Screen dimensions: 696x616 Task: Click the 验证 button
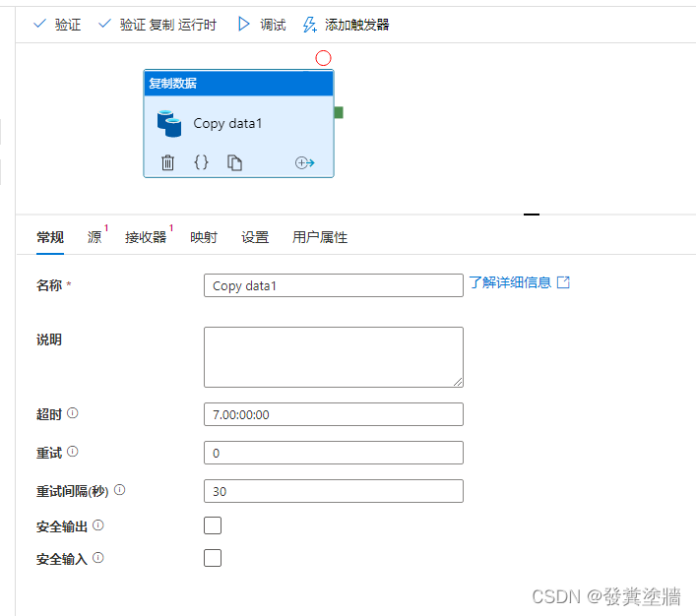coord(57,25)
